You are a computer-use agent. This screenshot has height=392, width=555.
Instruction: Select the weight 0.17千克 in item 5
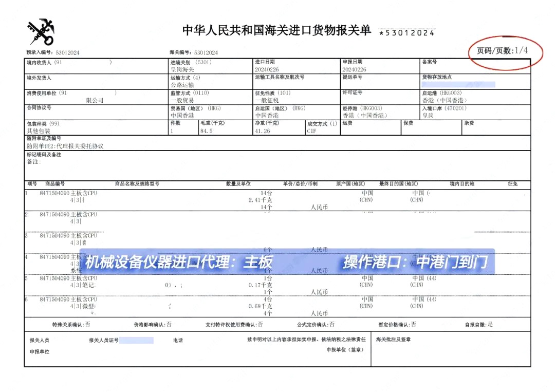click(x=260, y=285)
